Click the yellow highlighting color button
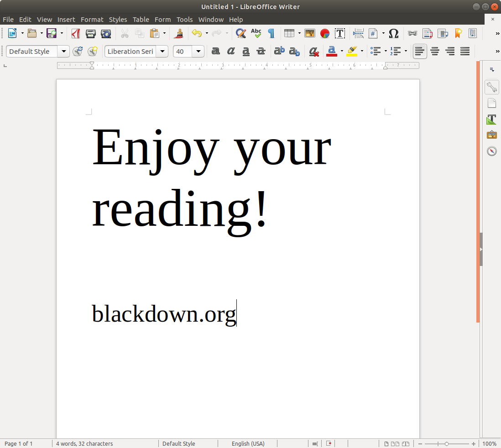The image size is (501, 448). click(352, 52)
